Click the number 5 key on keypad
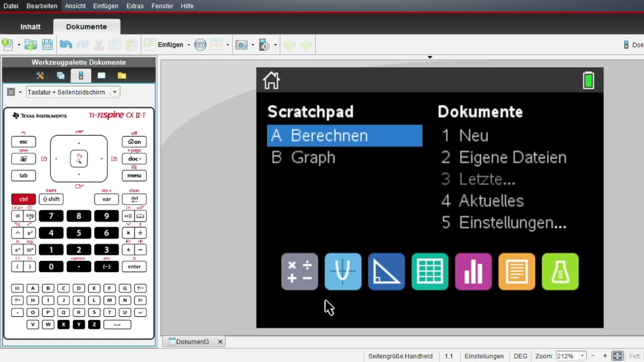The width and height of the screenshot is (644, 362). (x=78, y=233)
